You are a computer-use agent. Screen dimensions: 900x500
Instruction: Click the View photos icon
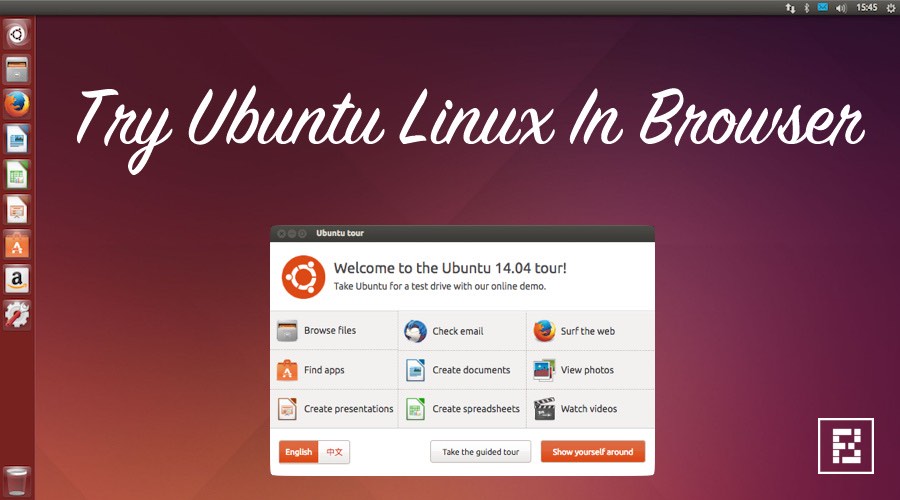[544, 370]
